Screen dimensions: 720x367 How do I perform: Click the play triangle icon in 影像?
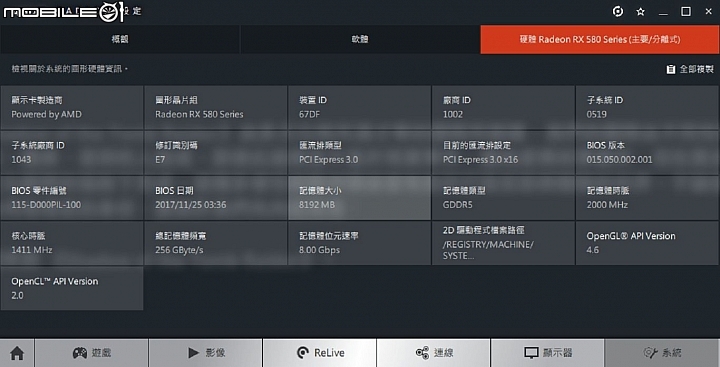pyautogui.click(x=193, y=353)
